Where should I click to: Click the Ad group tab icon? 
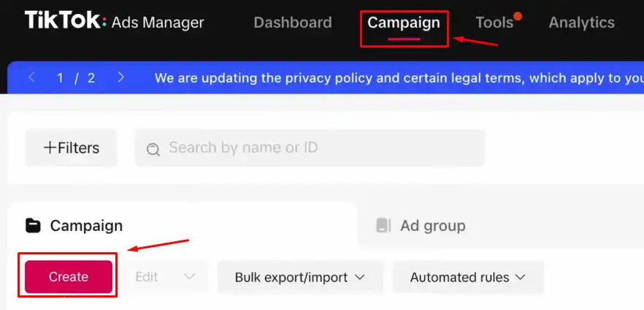[x=383, y=225]
